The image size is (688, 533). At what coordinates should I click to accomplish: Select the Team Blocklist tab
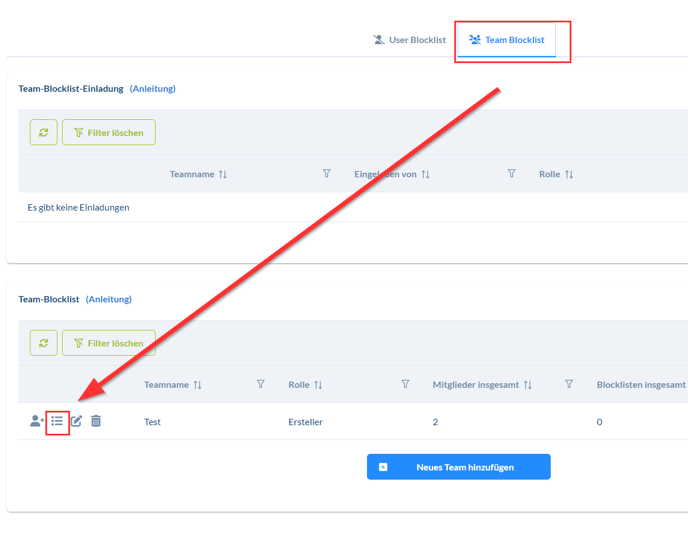(x=507, y=40)
